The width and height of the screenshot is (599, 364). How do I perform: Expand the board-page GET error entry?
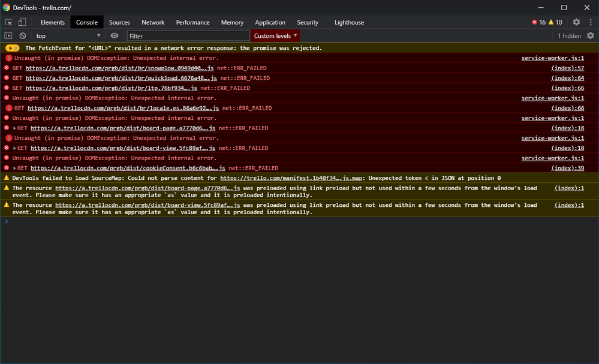[x=14, y=128]
